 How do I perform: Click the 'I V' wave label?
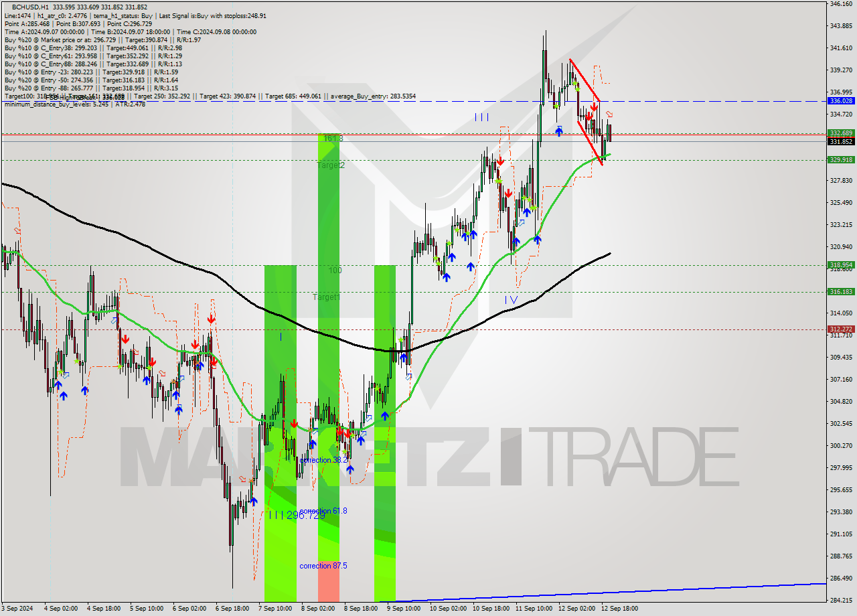point(511,300)
